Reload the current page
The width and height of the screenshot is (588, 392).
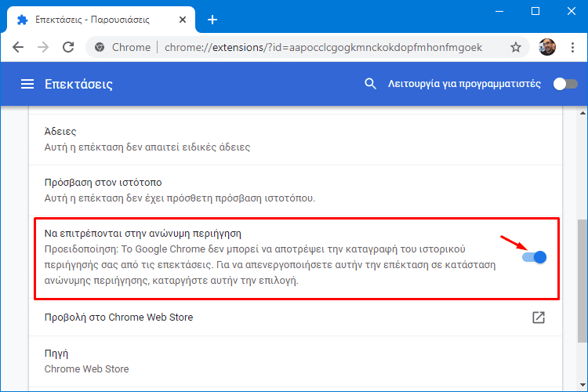[x=68, y=47]
